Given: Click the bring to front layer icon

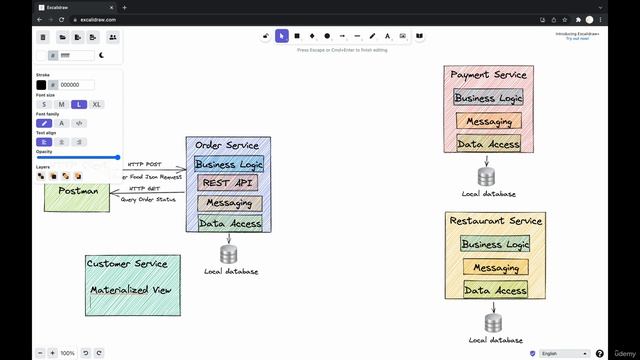Looking at the screenshot, I should click(78, 176).
